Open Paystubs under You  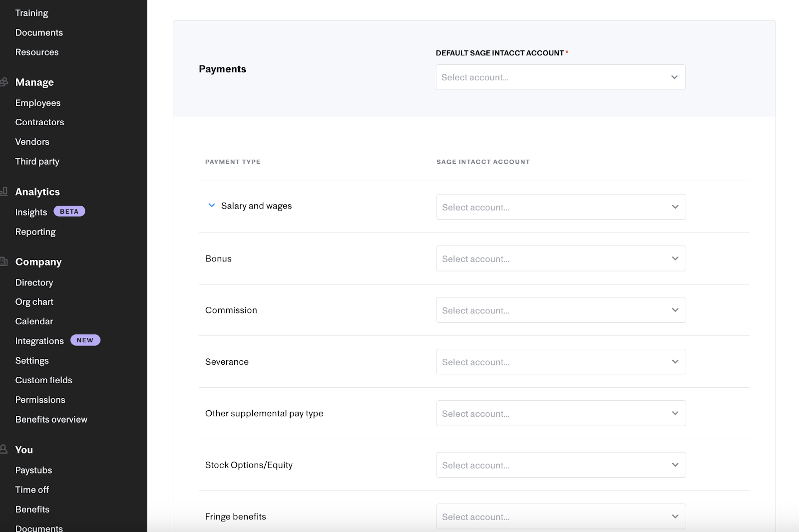(33, 470)
